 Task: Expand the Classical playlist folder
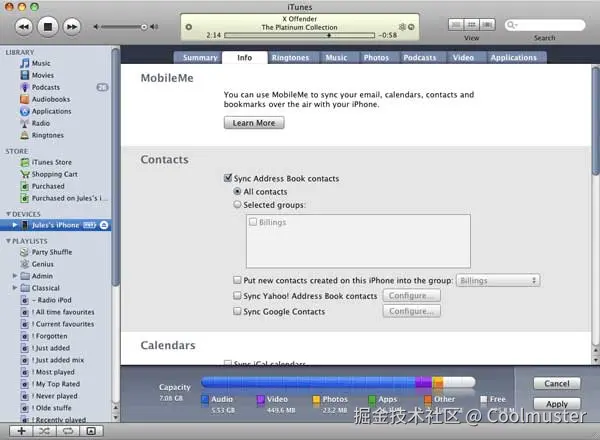(x=15, y=288)
